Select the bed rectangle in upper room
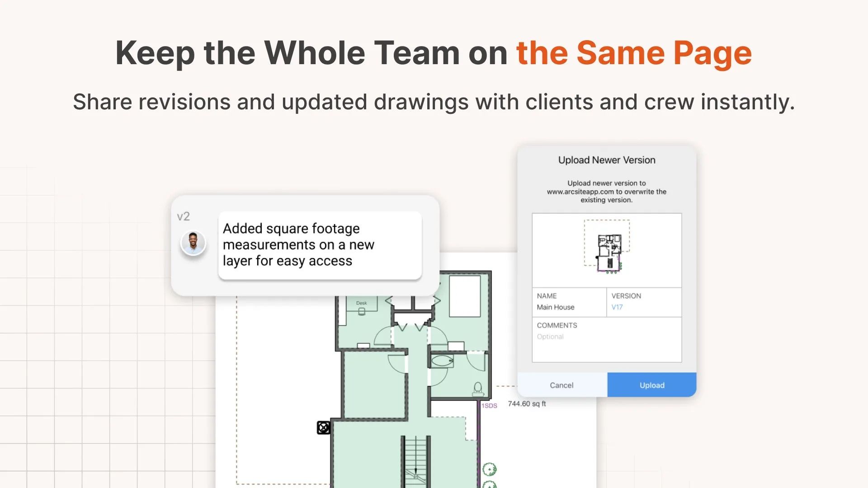The image size is (868, 488). [x=465, y=296]
